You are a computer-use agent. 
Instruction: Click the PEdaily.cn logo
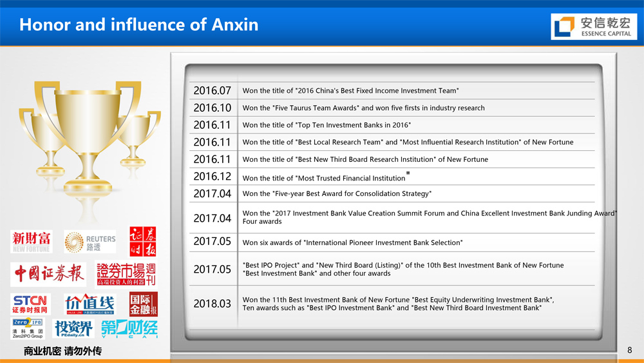[x=74, y=329]
